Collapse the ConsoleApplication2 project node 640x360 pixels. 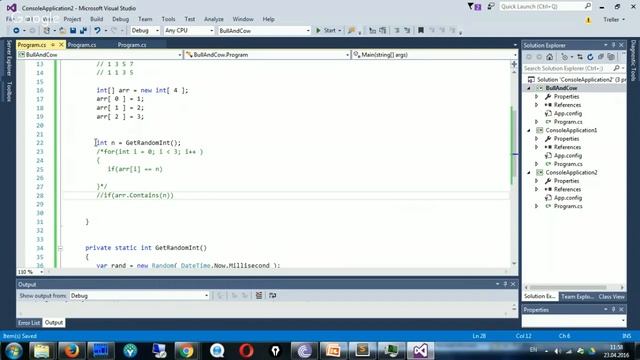[529, 173]
